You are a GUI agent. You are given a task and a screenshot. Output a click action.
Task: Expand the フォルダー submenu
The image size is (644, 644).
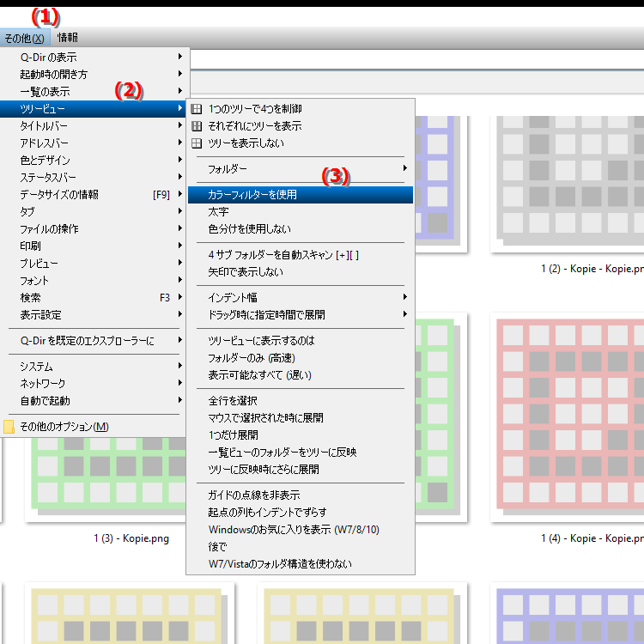tap(301, 169)
